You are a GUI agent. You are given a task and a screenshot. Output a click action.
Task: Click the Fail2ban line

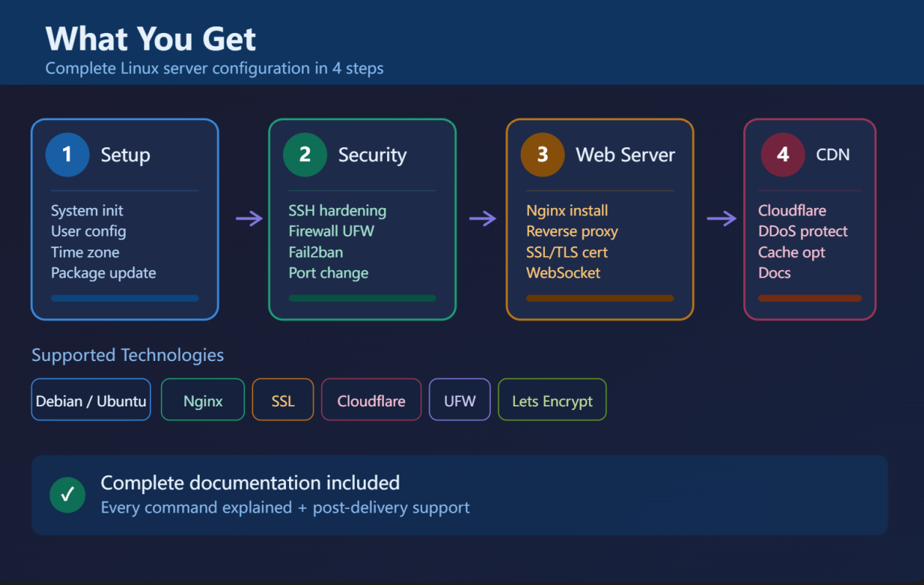(x=316, y=252)
